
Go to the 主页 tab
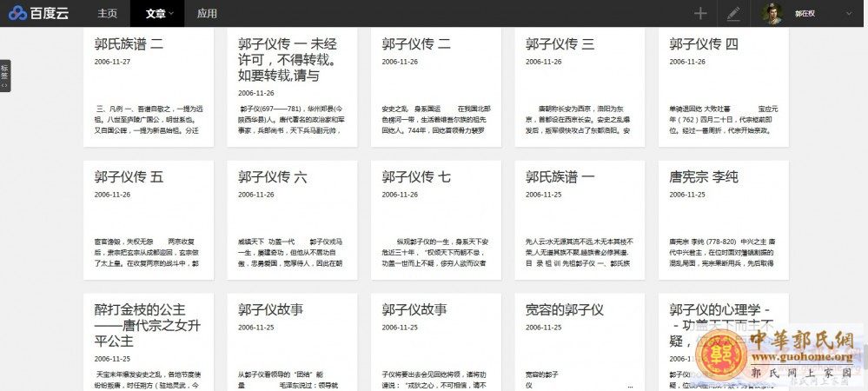point(108,13)
